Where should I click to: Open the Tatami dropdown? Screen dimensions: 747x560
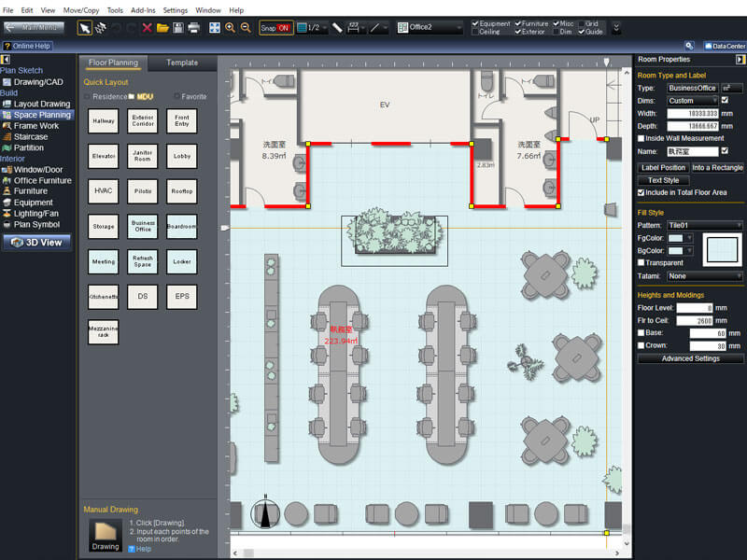tap(705, 276)
